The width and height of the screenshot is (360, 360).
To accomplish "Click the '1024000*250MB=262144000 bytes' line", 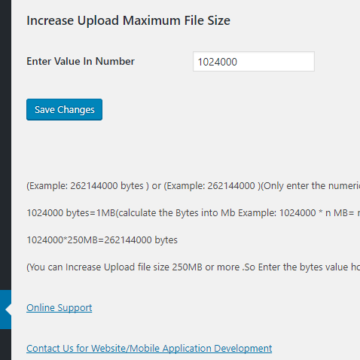I will (102, 240).
